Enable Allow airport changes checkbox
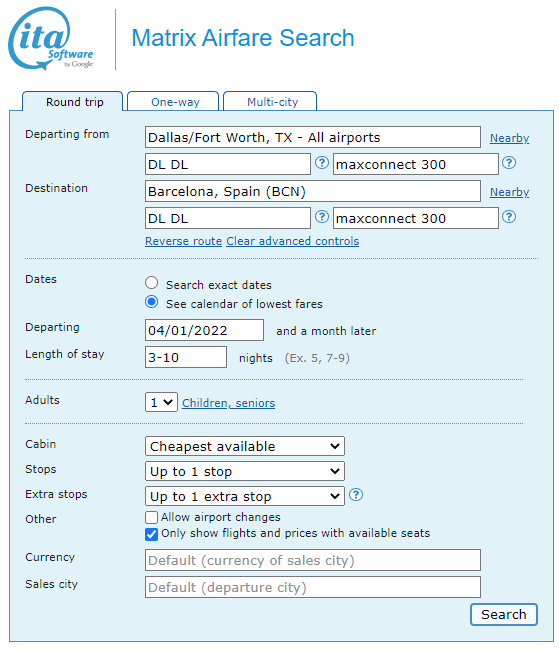 [151, 517]
